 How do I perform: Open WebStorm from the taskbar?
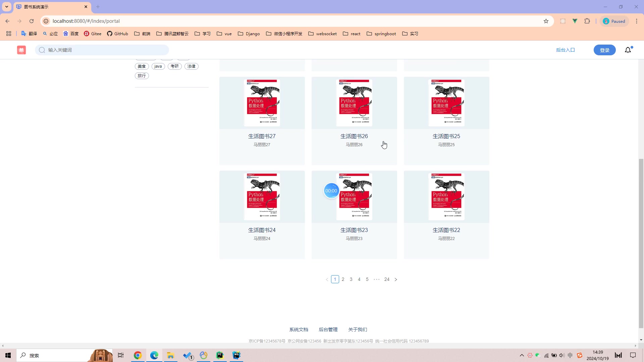point(236,355)
